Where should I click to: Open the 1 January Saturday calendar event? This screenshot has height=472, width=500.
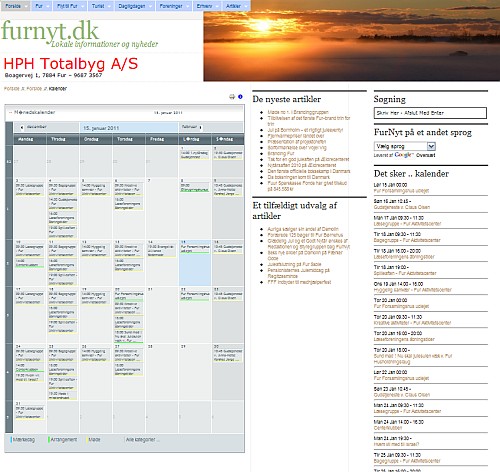tap(195, 155)
